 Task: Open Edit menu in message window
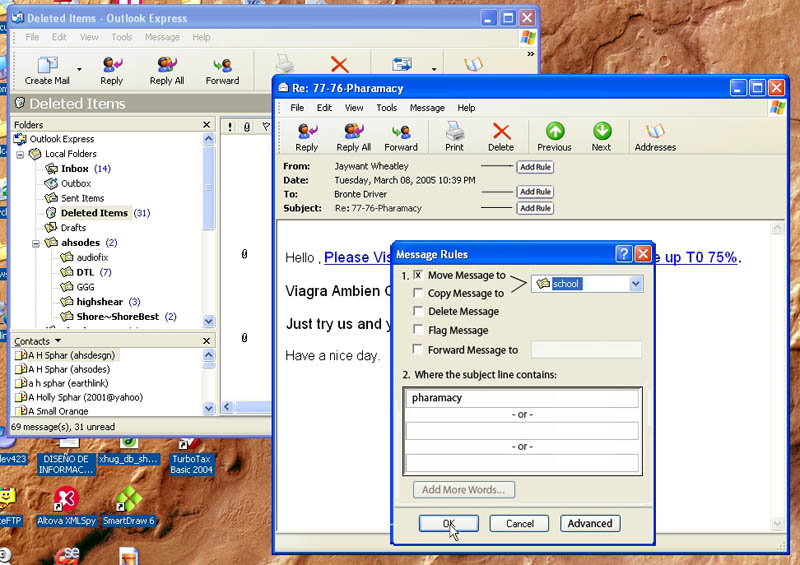pyautogui.click(x=324, y=108)
